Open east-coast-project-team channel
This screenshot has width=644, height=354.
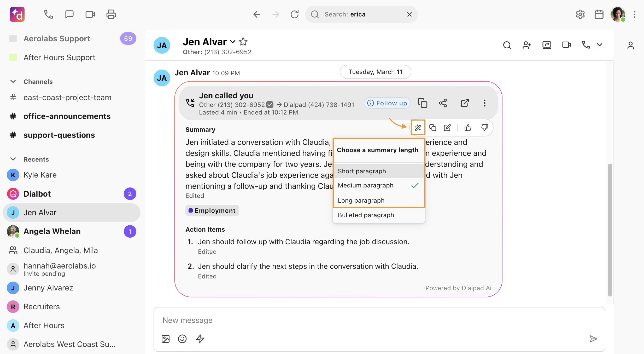tap(72, 98)
